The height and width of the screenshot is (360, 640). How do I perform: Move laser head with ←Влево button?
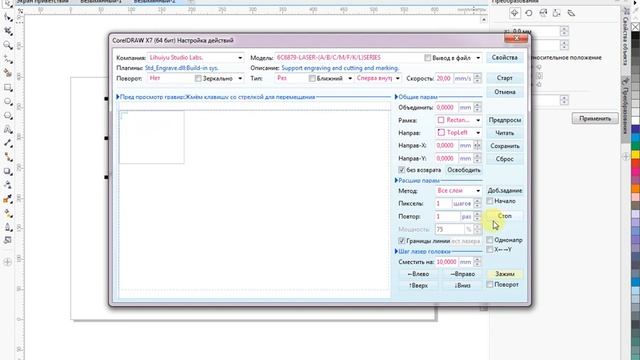[418, 274]
